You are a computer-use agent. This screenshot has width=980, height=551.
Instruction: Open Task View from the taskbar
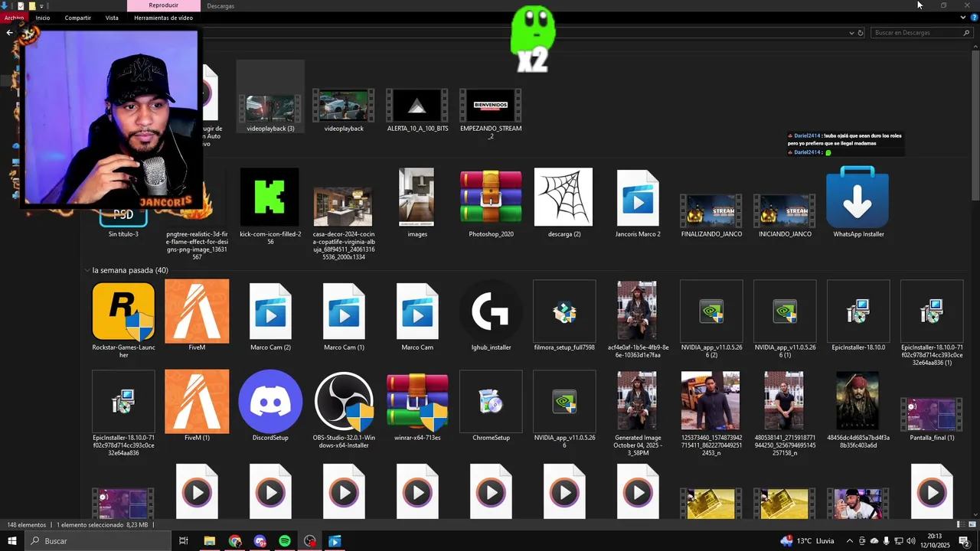click(184, 541)
